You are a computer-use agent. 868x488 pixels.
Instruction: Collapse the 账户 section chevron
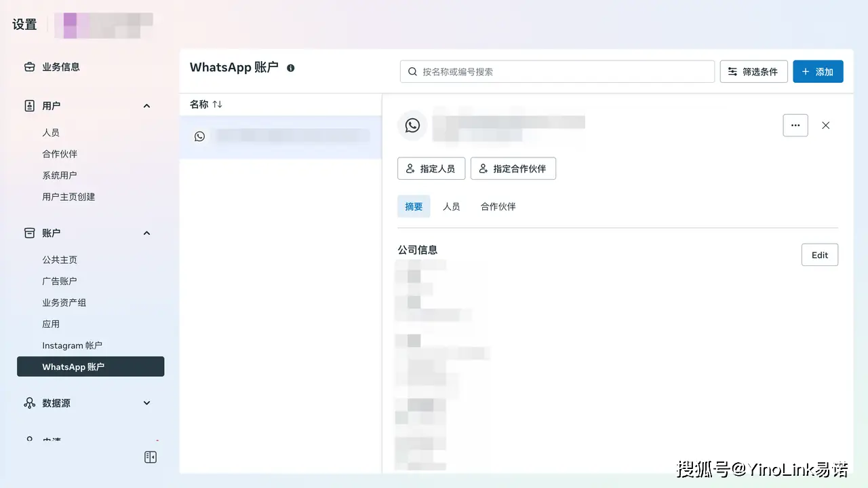coord(146,233)
